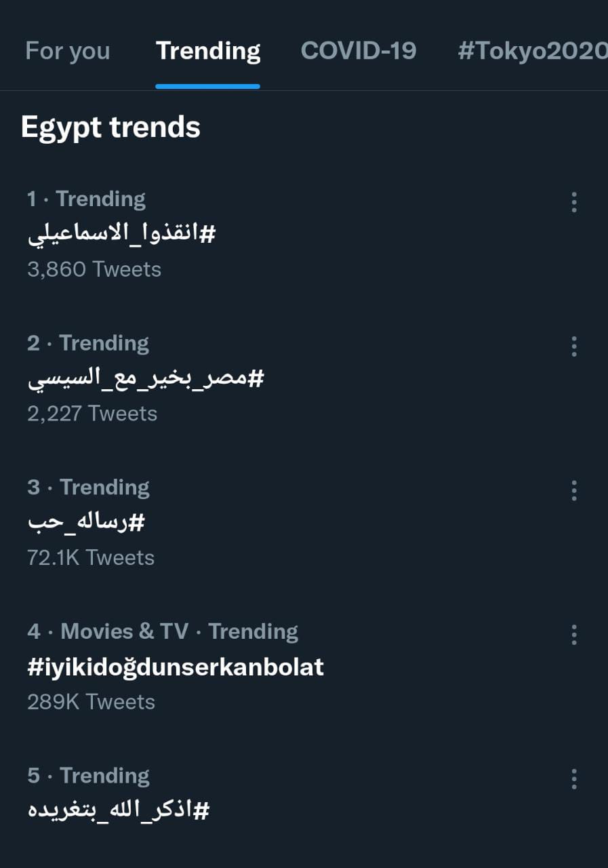Go to the #Tokyo2020 tab

[532, 51]
